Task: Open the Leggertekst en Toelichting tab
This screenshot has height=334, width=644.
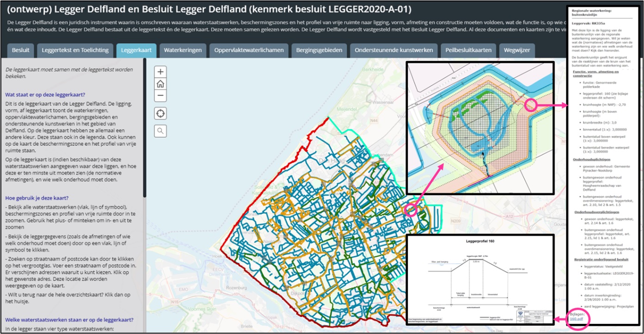Action: click(75, 50)
